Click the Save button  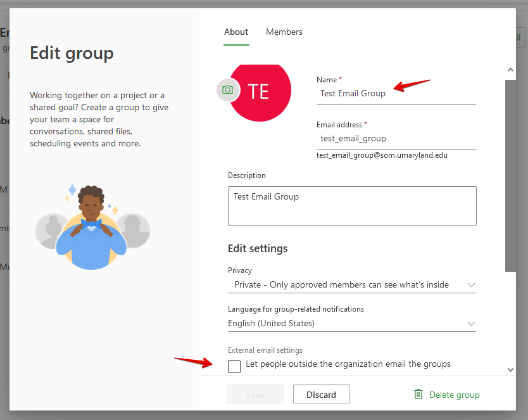(255, 395)
